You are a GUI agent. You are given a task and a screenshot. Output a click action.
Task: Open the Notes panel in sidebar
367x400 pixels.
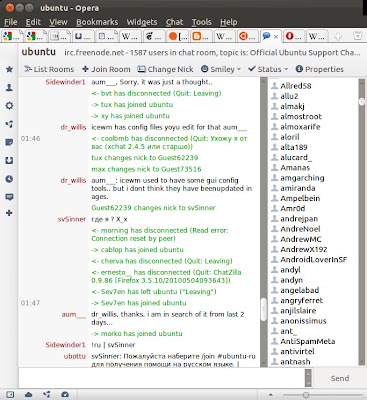pyautogui.click(x=9, y=142)
